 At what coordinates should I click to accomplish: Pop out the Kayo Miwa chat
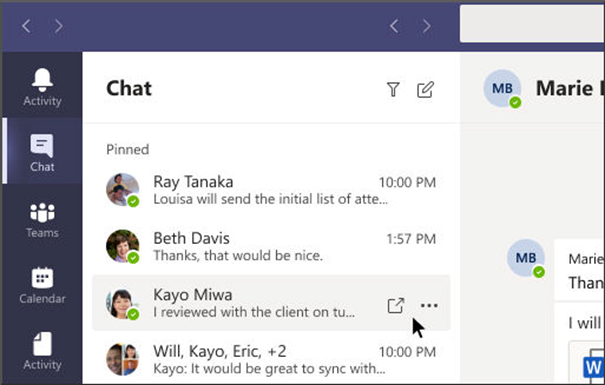tap(395, 306)
